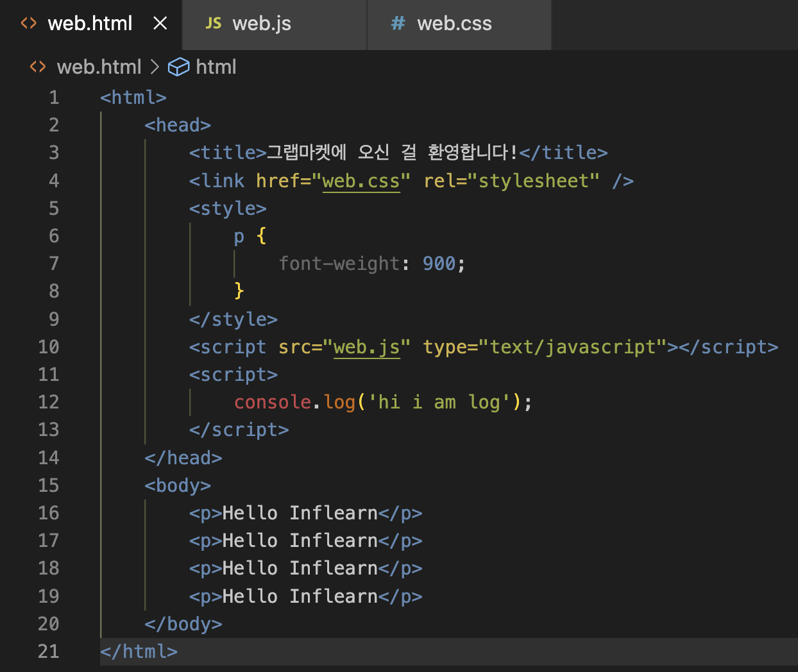Click the closing </html> tag on line 21
The height and width of the screenshot is (672, 798).
pos(139,651)
